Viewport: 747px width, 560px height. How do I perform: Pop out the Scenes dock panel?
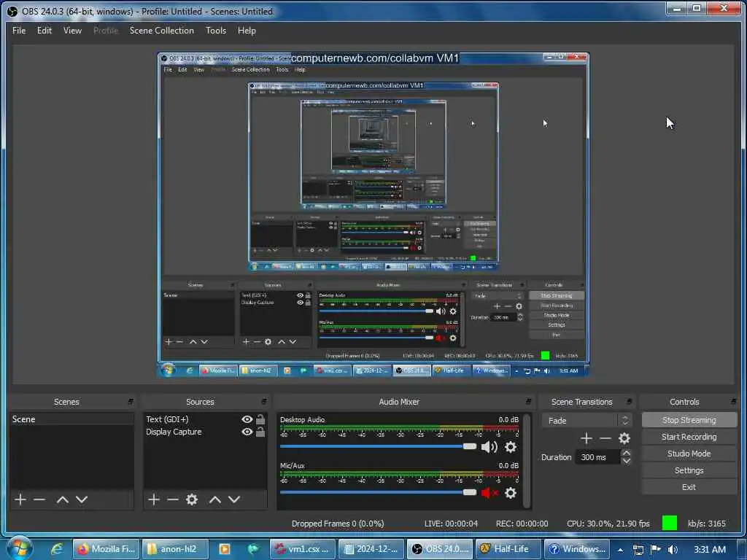pyautogui.click(x=131, y=402)
